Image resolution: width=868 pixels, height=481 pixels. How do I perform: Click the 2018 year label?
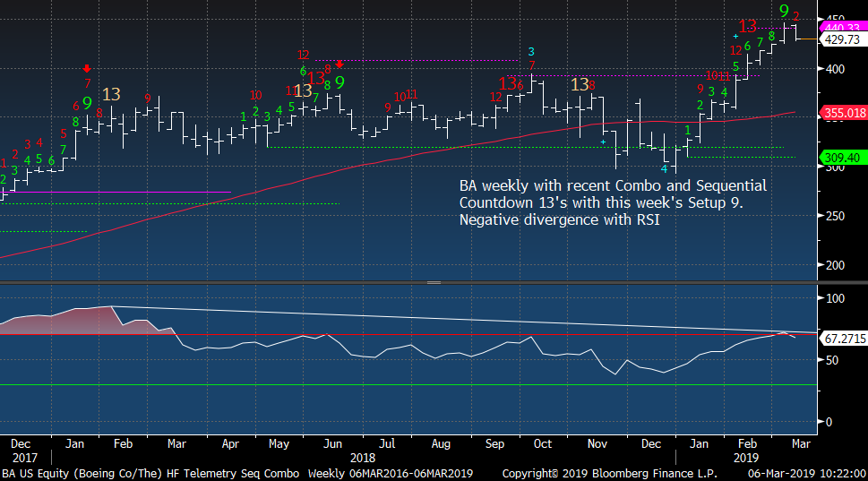(363, 459)
